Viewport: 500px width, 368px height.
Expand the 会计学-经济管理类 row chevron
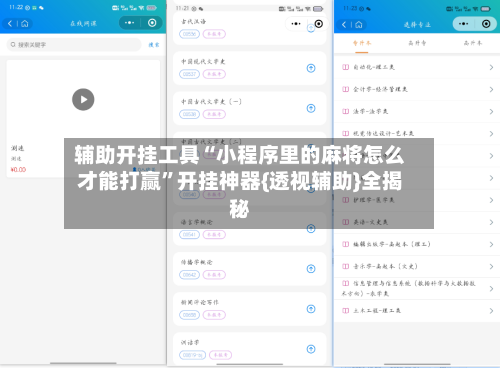point(491,89)
